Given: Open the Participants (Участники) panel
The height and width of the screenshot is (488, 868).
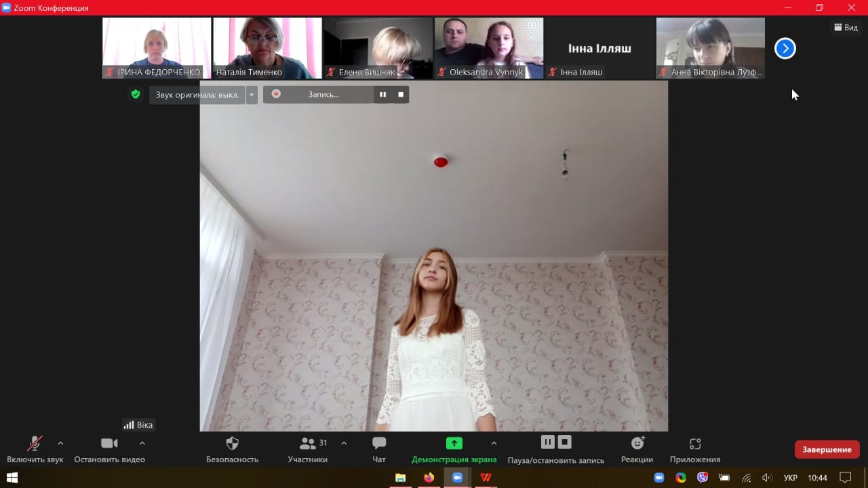Looking at the screenshot, I should pos(308,444).
